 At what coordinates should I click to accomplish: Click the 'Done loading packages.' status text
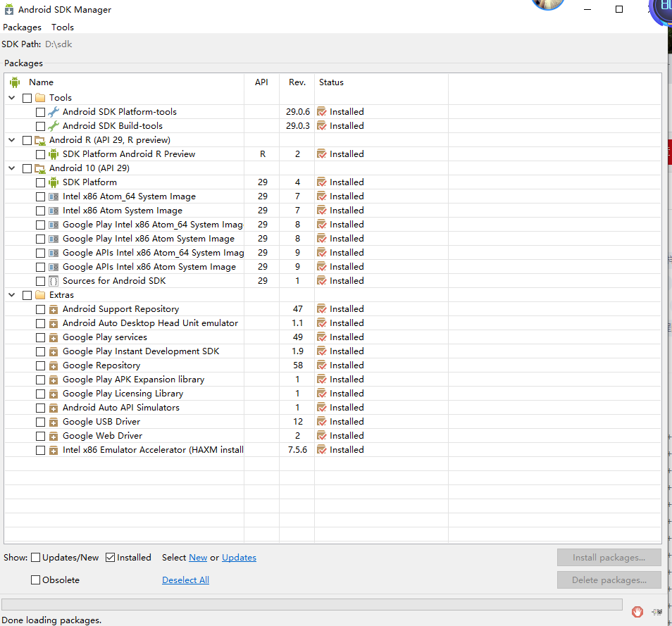51,620
